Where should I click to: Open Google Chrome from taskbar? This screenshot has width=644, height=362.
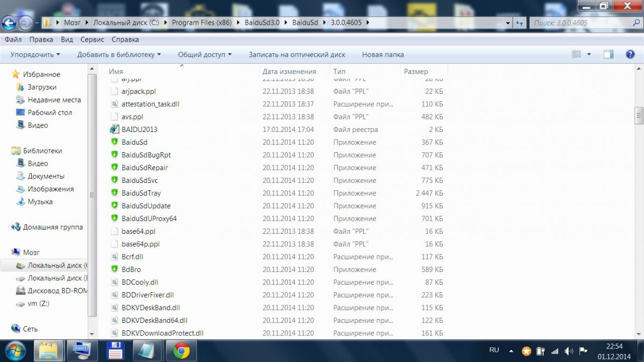[181, 351]
